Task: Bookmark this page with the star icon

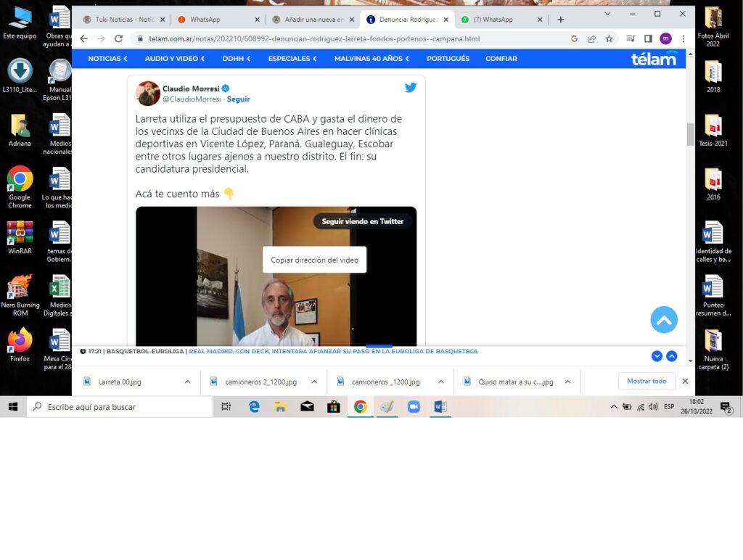Action: tap(609, 38)
